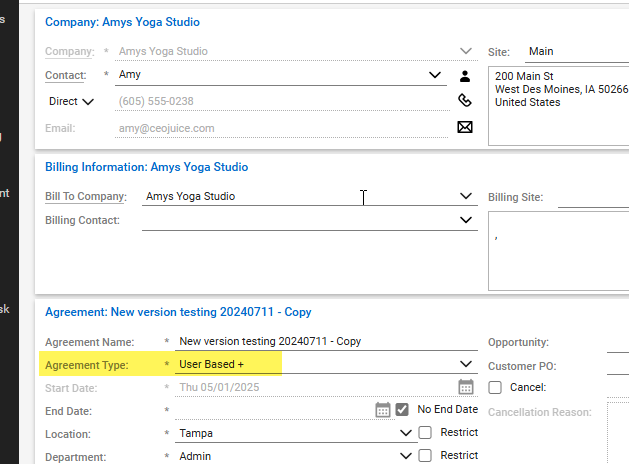Image resolution: width=629 pixels, height=464 pixels.
Task: Click the Site field showing Main
Action: 570,51
